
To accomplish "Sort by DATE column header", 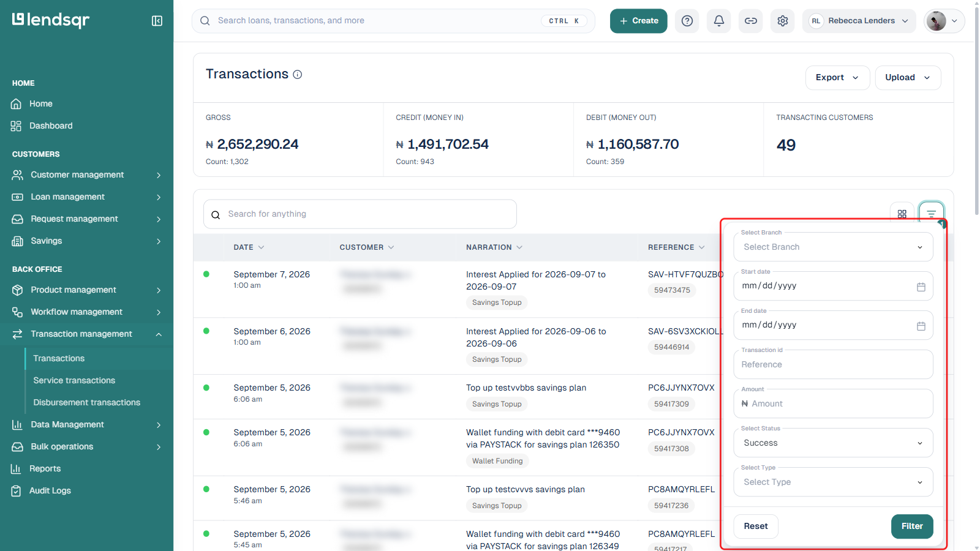I will (249, 247).
